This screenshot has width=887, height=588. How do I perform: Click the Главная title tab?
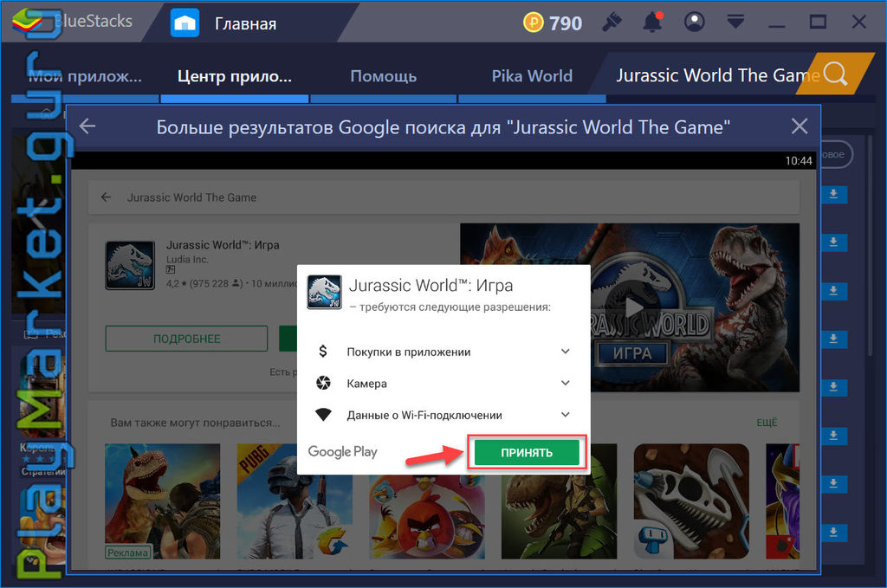[x=245, y=23]
